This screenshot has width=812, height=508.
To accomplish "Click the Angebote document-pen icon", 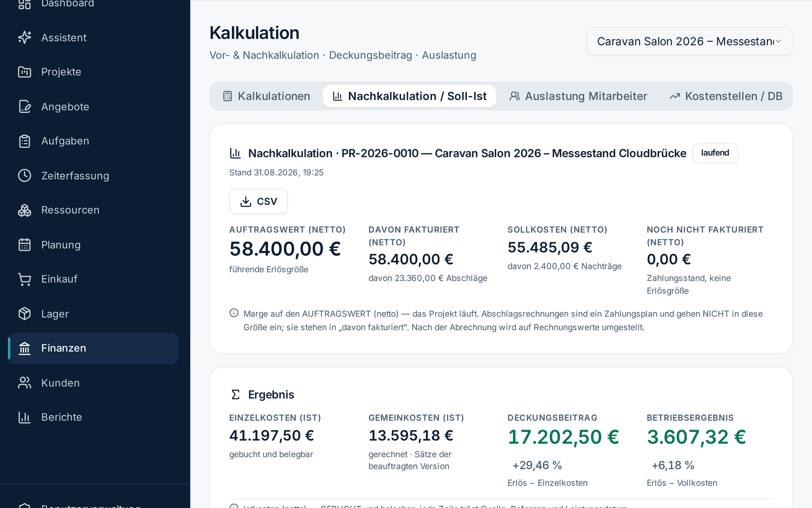I will click(25, 107).
